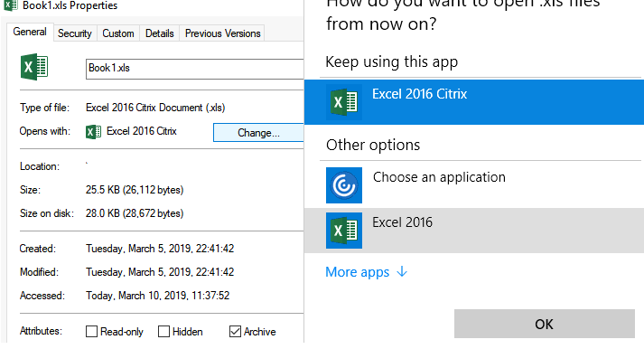The image size is (644, 349).
Task: Click the down arrow next to More apps
Action: point(402,272)
